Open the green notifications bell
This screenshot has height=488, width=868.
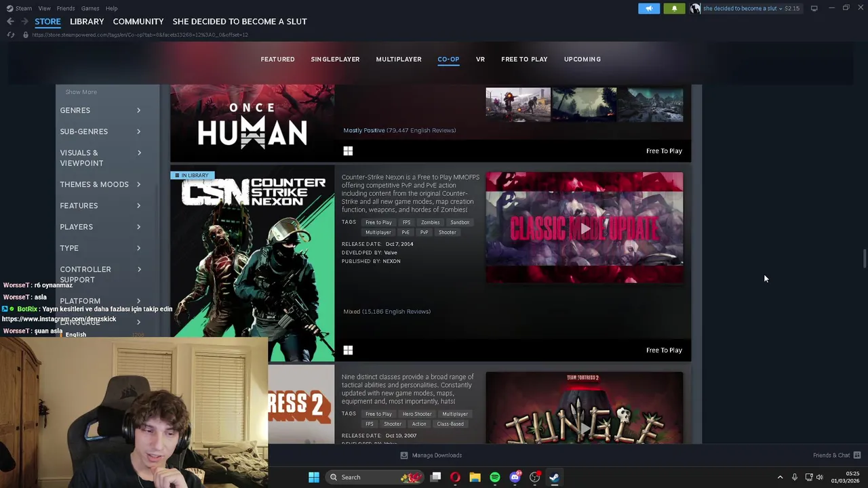tap(674, 8)
